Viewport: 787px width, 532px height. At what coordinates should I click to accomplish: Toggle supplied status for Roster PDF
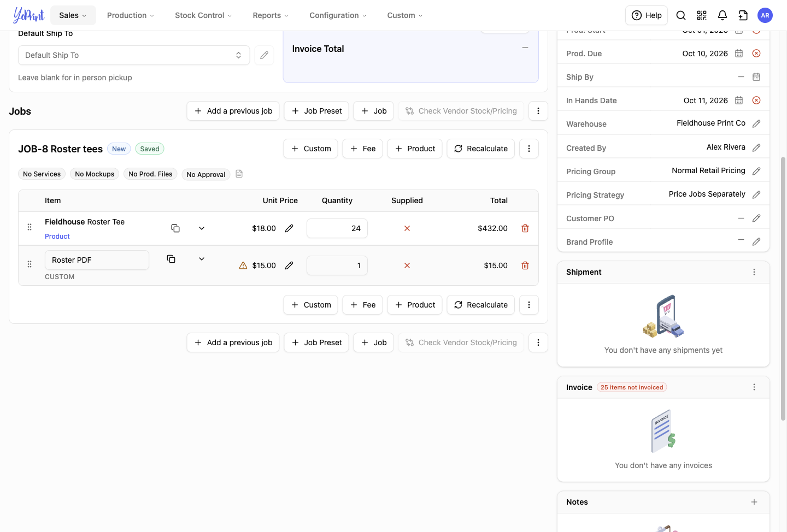coord(407,265)
